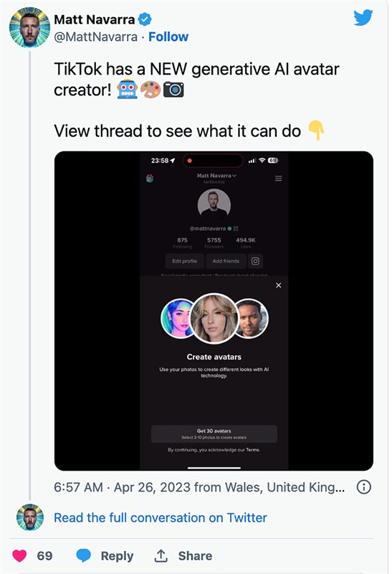Open the Terms link in popup

point(253,450)
